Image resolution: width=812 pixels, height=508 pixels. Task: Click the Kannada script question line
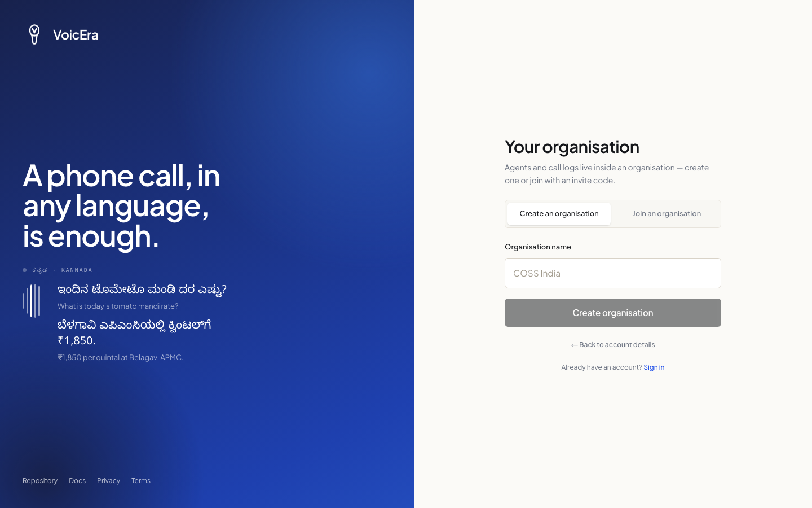point(142,290)
